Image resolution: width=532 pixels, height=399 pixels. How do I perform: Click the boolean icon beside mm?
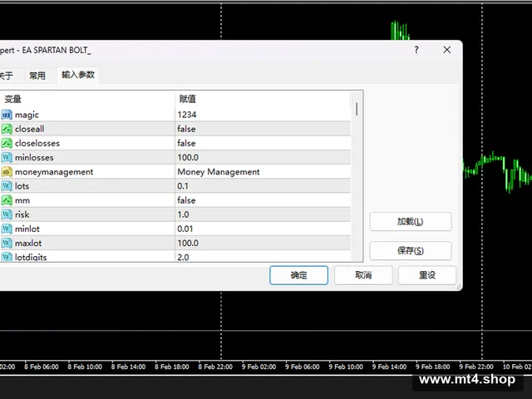coord(7,200)
